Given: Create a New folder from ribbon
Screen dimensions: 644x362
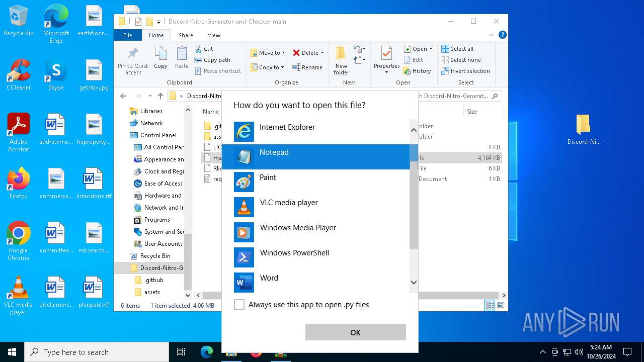Looking at the screenshot, I should [x=341, y=60].
